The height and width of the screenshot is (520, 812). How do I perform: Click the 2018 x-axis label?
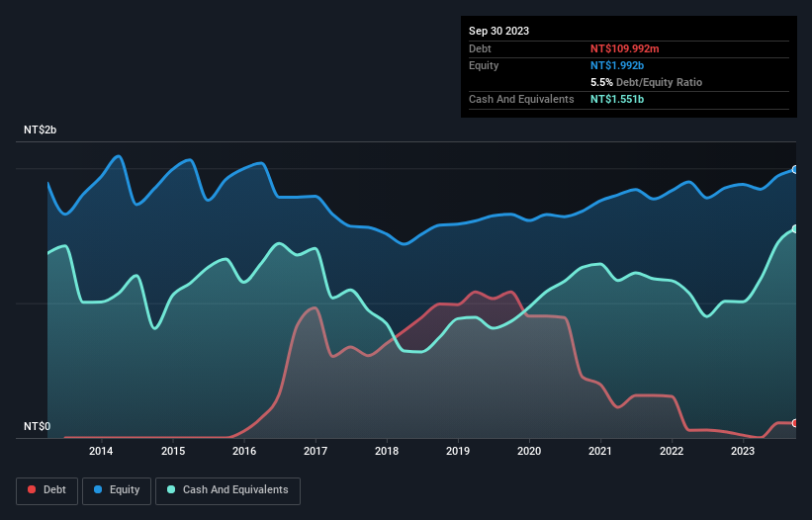click(387, 451)
